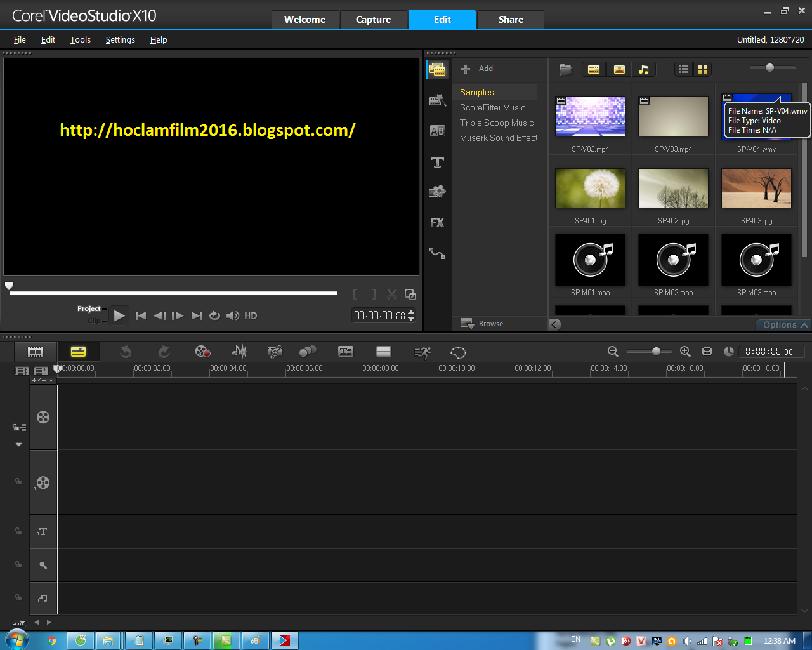The image size is (812, 650).
Task: Select the Title tool in the sidebar
Action: click(x=437, y=162)
